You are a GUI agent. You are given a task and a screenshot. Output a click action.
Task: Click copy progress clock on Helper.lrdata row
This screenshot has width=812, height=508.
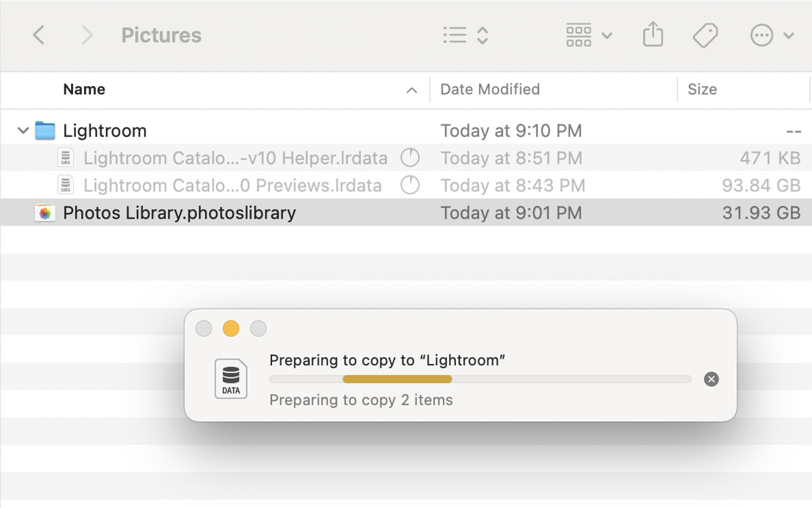(x=410, y=158)
